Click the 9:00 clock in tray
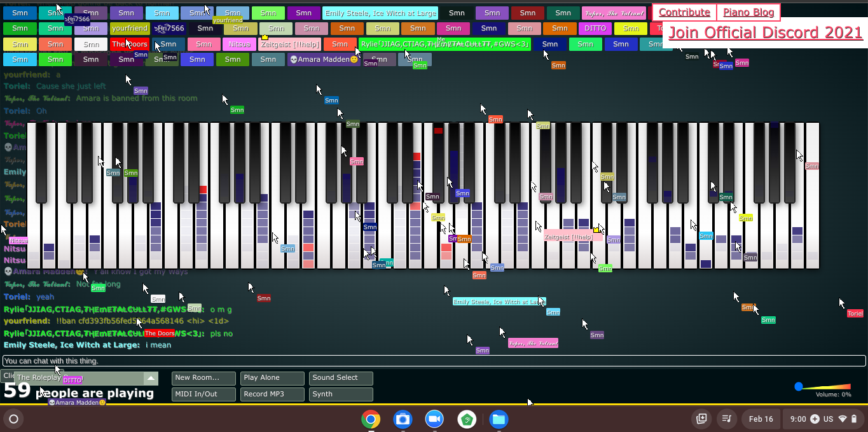 [797, 419]
